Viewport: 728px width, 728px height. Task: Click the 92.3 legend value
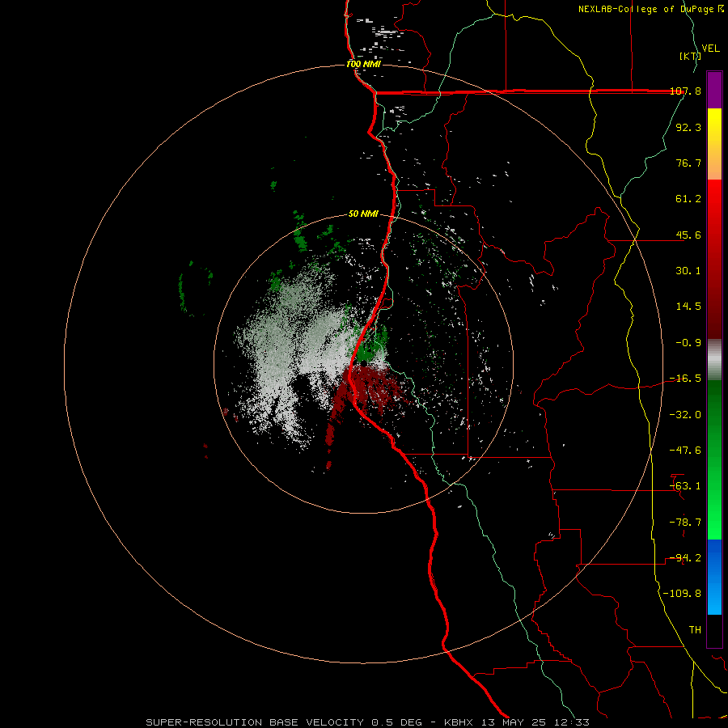coord(688,127)
